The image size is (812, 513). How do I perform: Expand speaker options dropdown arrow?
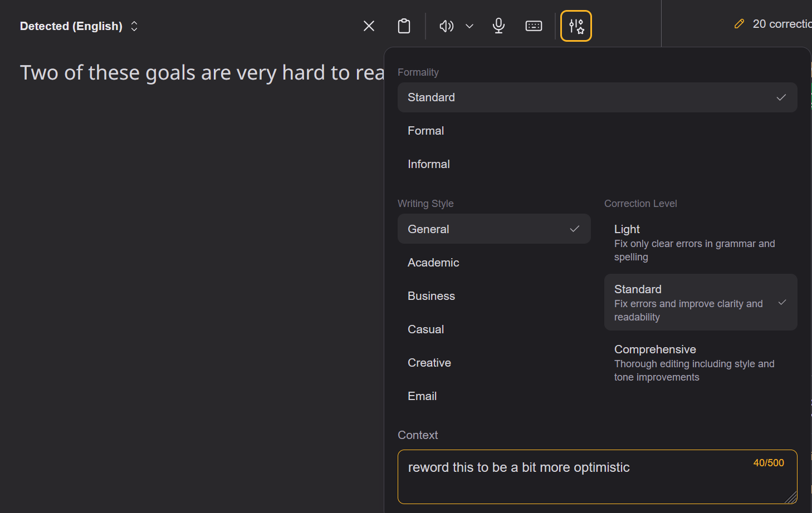469,26
